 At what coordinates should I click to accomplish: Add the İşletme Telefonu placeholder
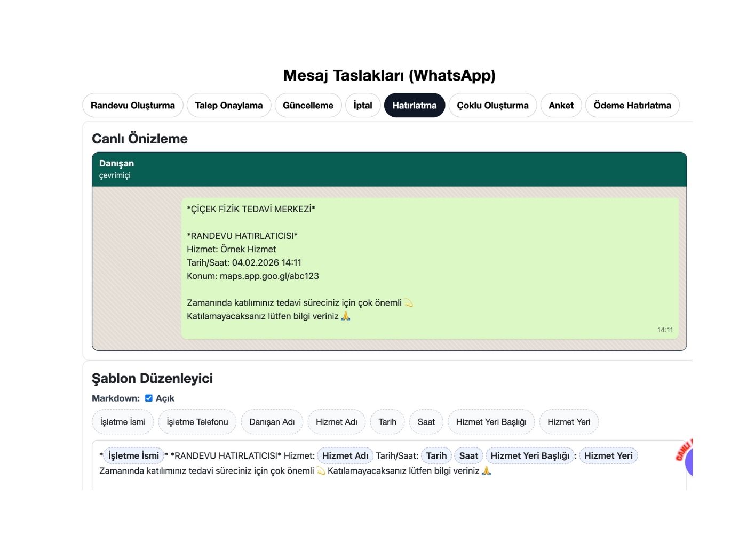[197, 421]
